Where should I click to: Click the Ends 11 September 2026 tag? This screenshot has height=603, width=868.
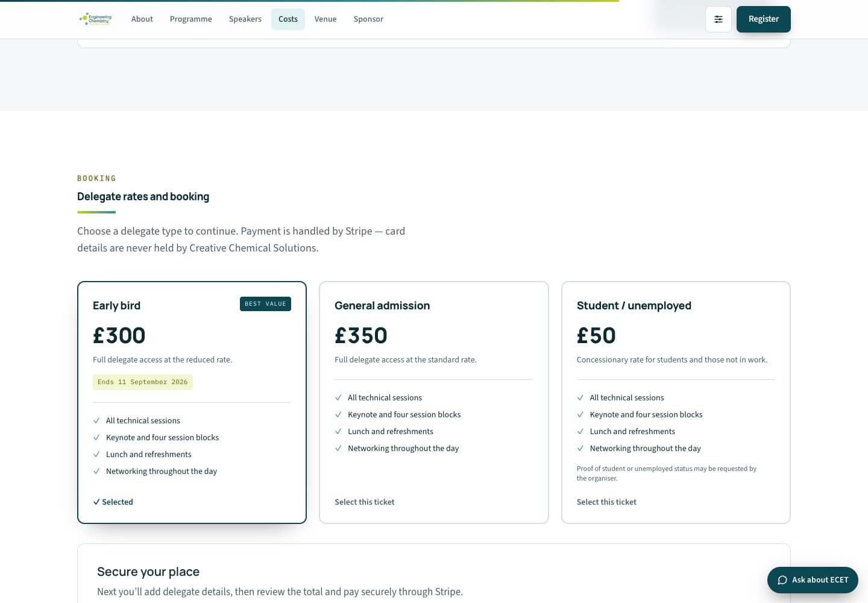tap(143, 382)
